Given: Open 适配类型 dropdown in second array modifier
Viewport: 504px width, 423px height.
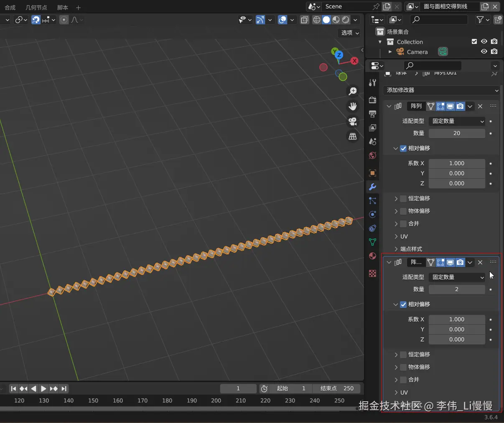Looking at the screenshot, I should [457, 277].
